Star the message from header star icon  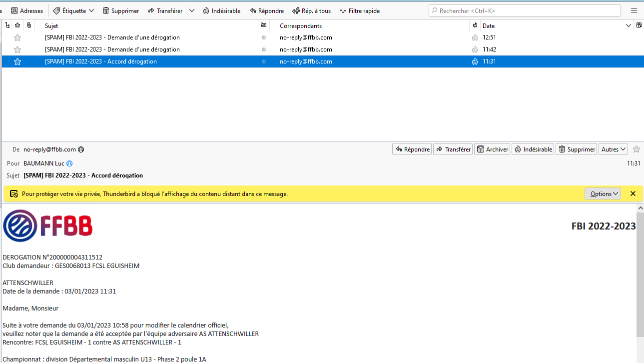[x=637, y=149]
